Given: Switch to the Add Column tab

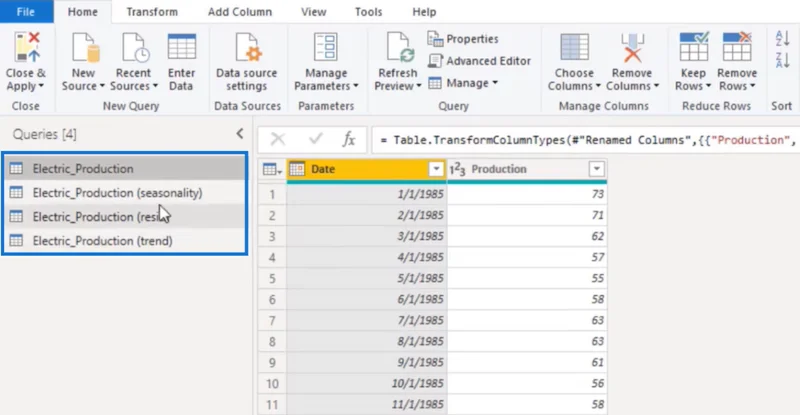Looking at the screenshot, I should (240, 12).
